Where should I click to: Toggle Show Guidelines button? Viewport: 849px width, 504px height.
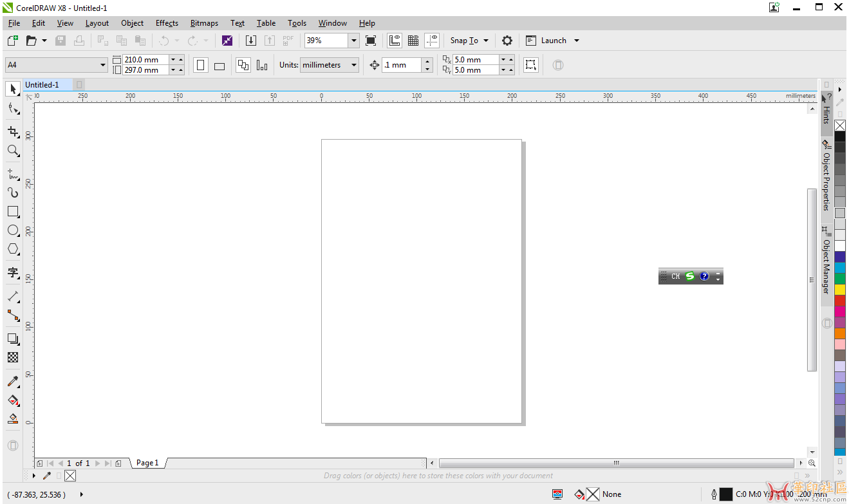pyautogui.click(x=432, y=41)
